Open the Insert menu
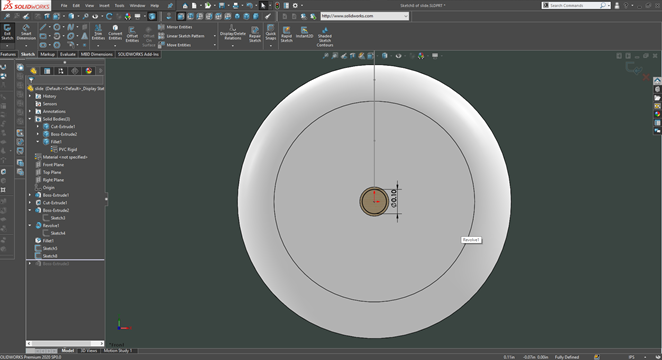662x360 pixels. click(104, 5)
